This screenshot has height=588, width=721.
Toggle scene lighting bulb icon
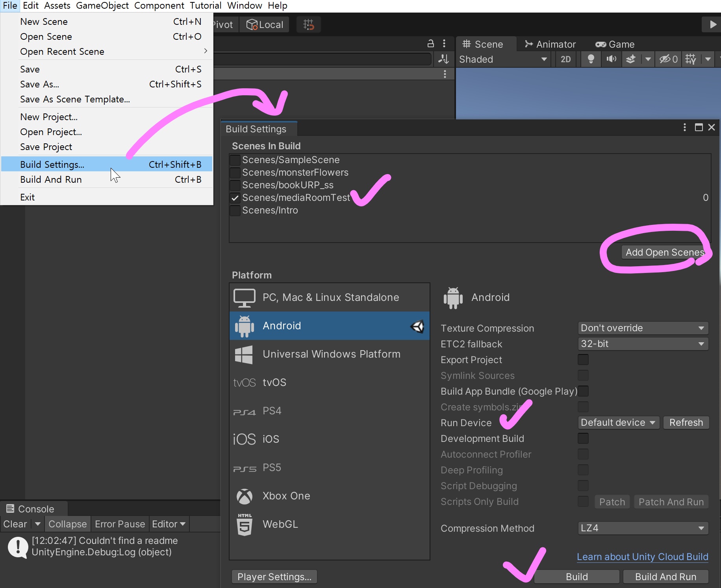[x=591, y=59]
